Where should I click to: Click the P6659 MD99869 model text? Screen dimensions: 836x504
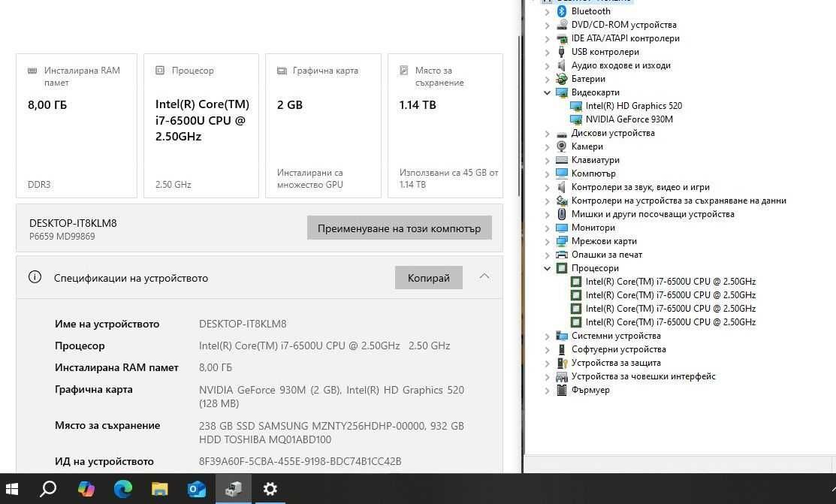(x=62, y=237)
